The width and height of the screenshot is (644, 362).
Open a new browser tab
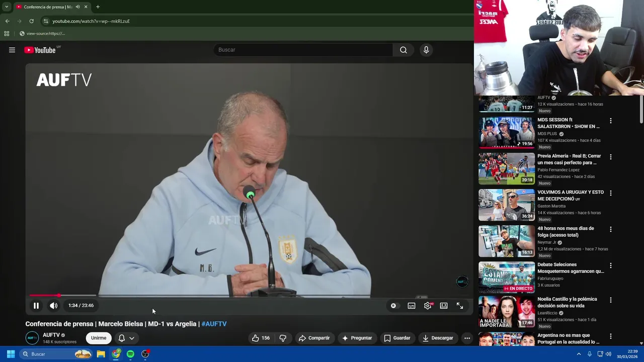click(x=98, y=7)
